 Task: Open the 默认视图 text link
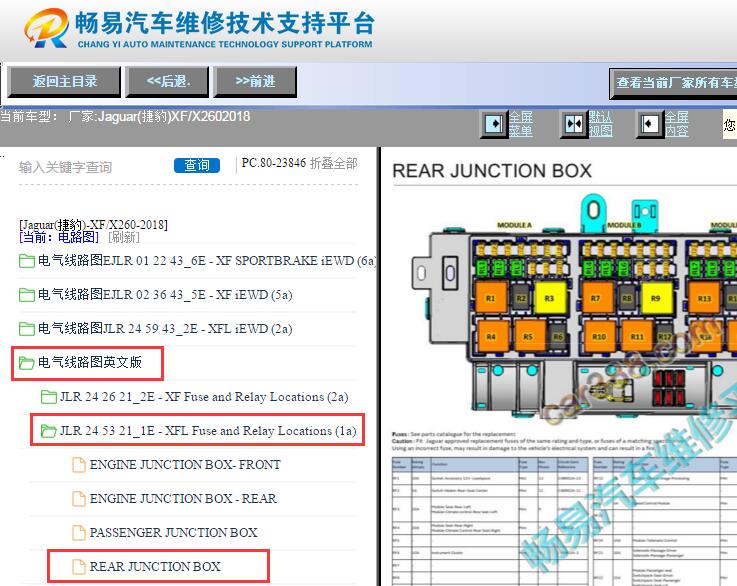[601, 124]
